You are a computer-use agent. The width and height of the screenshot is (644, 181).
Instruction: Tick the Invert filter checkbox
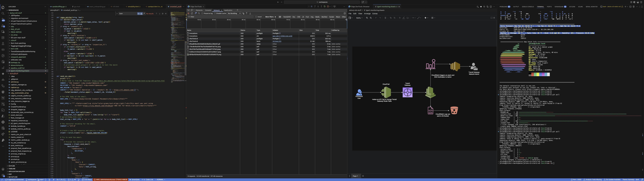256,17
